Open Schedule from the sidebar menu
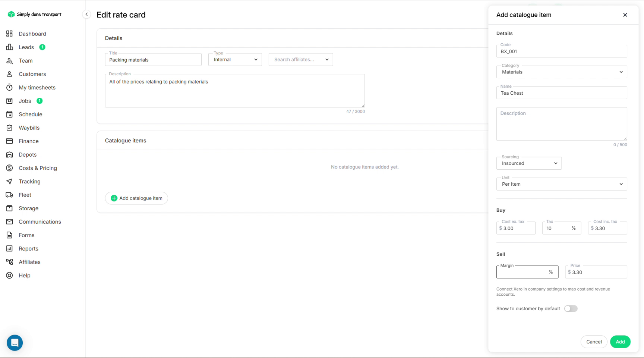Viewport: 644px width, 358px height. (31, 114)
